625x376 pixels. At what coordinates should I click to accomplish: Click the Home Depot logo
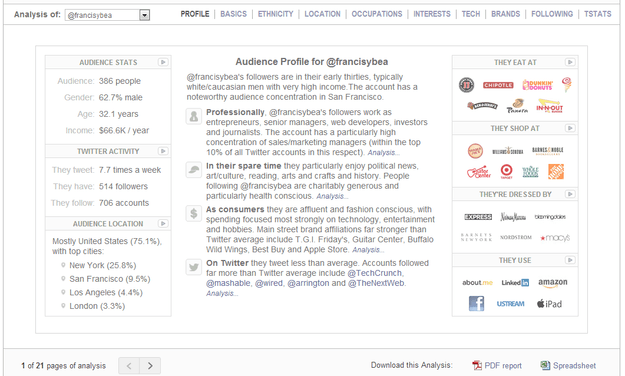(x=556, y=171)
